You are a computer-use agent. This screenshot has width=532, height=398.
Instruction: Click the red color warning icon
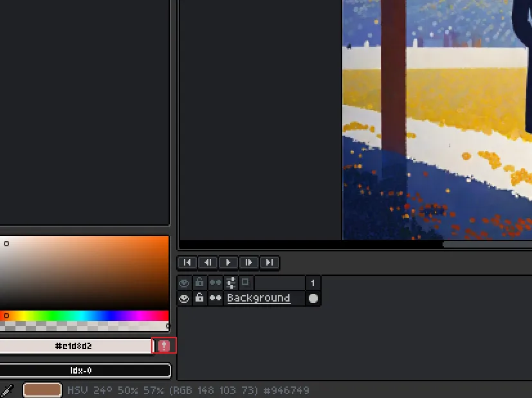pos(164,346)
